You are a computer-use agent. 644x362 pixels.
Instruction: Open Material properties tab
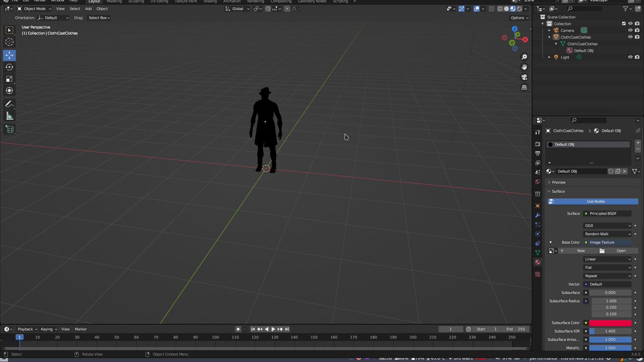tap(537, 262)
